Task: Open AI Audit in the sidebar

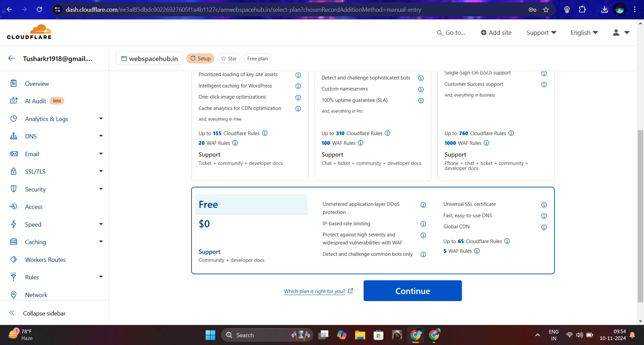Action: pos(36,101)
